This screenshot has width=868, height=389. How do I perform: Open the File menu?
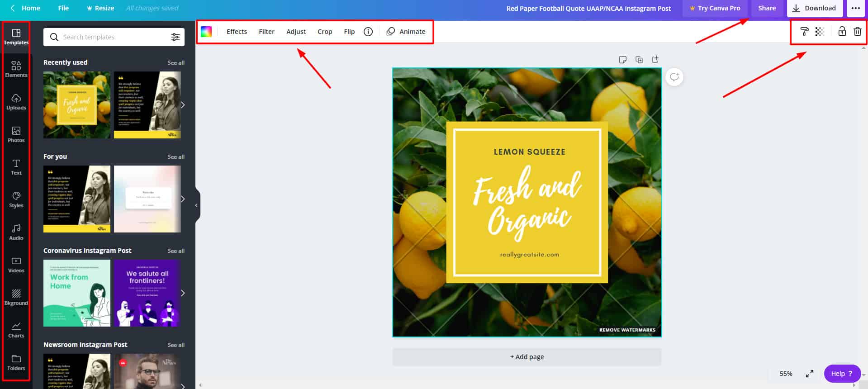coord(63,8)
